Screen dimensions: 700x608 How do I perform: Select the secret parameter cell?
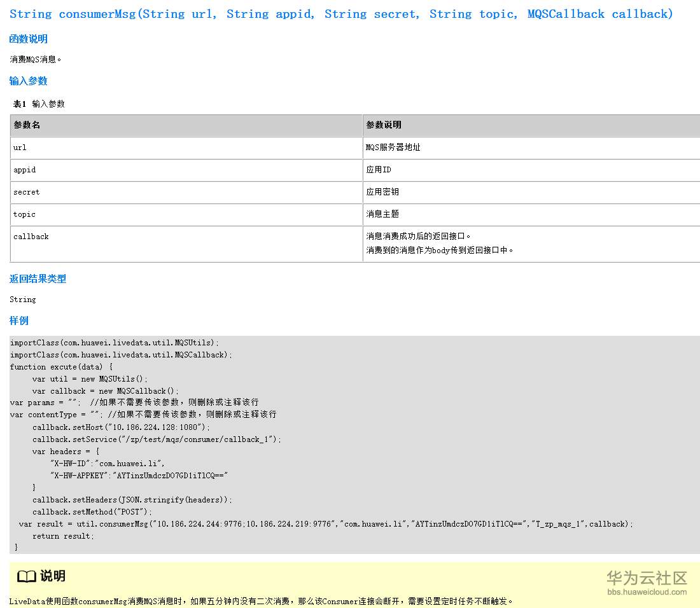(x=186, y=192)
